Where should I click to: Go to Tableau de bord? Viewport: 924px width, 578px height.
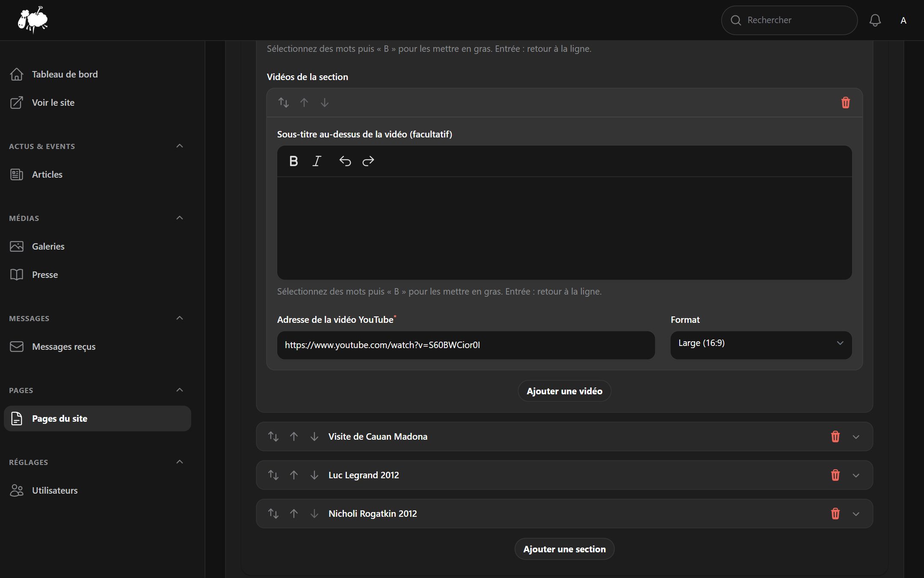click(x=98, y=74)
